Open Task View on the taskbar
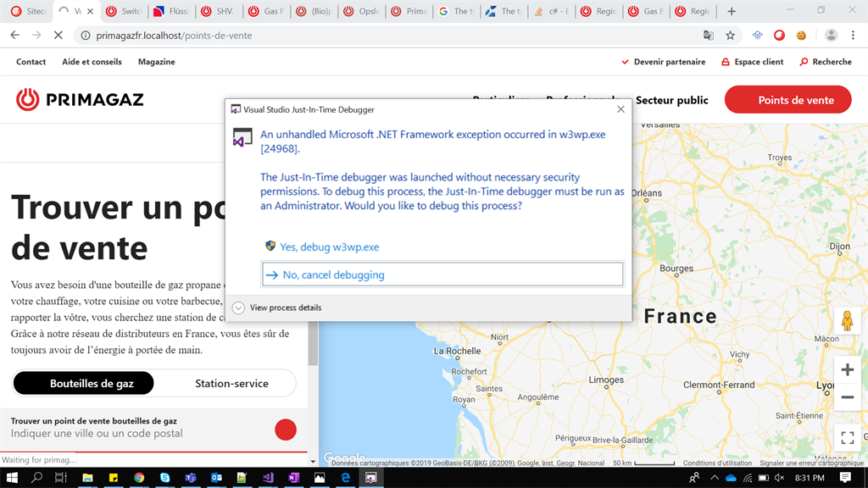Viewport: 868px width, 488px height. [x=61, y=478]
